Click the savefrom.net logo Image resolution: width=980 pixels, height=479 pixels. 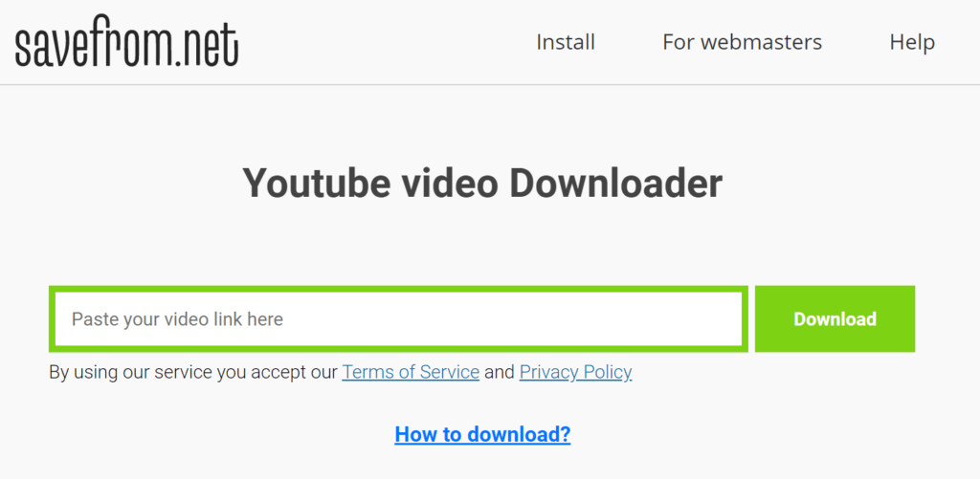click(127, 46)
